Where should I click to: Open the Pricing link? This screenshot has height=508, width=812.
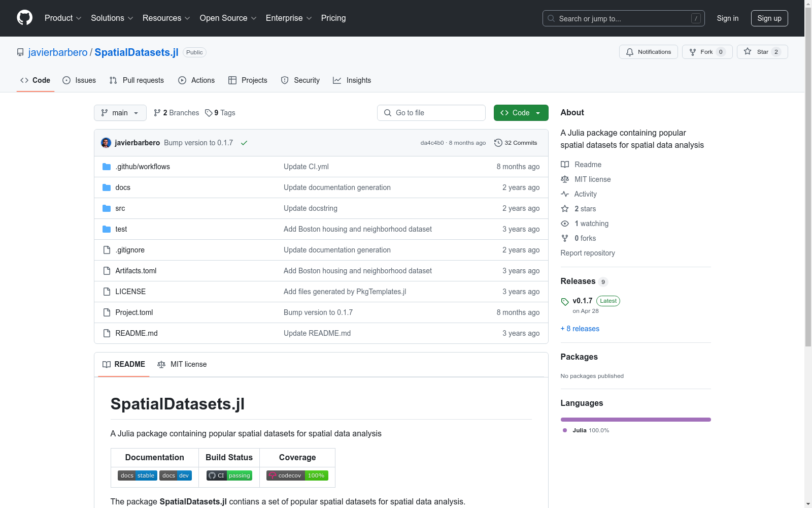pos(333,18)
